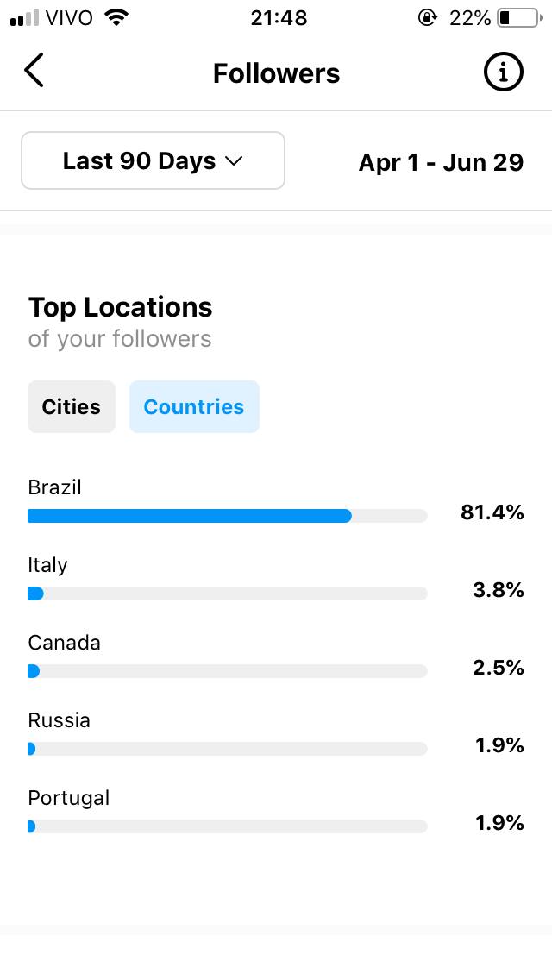Screen dimensions: 552x980
Task: Tap the 81.4% value for Brazil
Action: pos(492,512)
